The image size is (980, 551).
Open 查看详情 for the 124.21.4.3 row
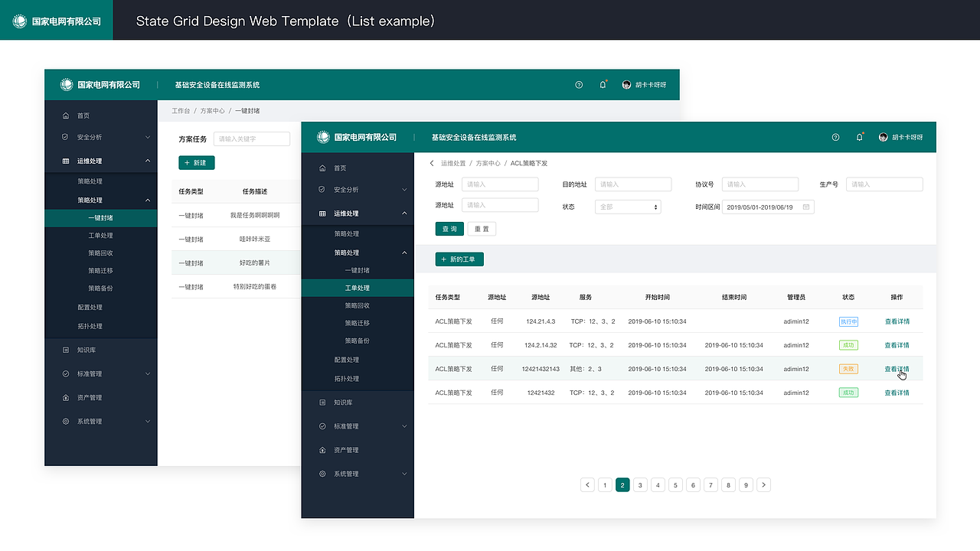pos(897,321)
